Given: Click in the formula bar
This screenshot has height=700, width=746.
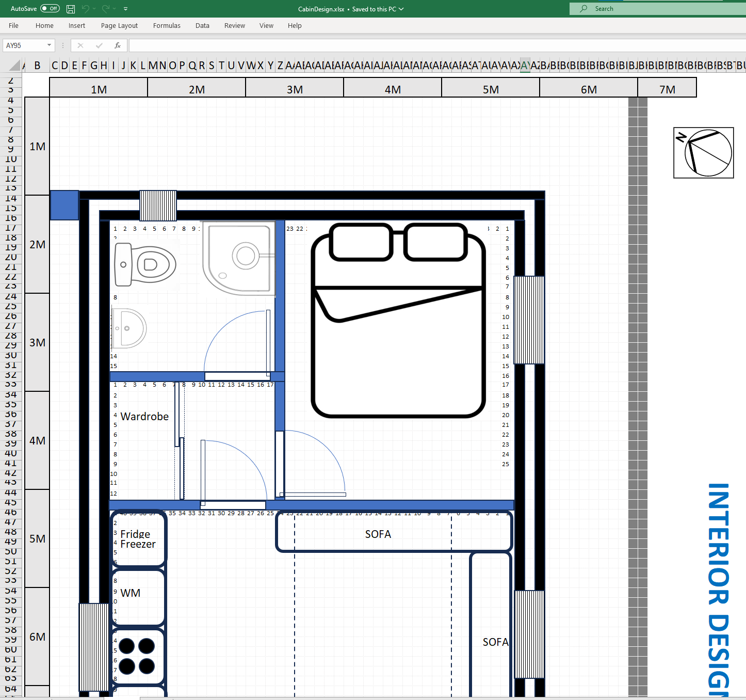Looking at the screenshot, I should coord(433,45).
